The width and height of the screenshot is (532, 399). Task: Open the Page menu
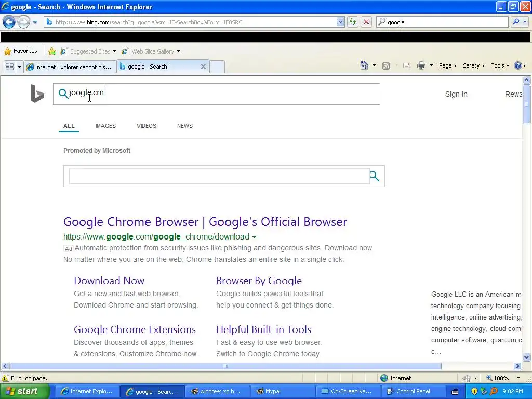click(447, 65)
